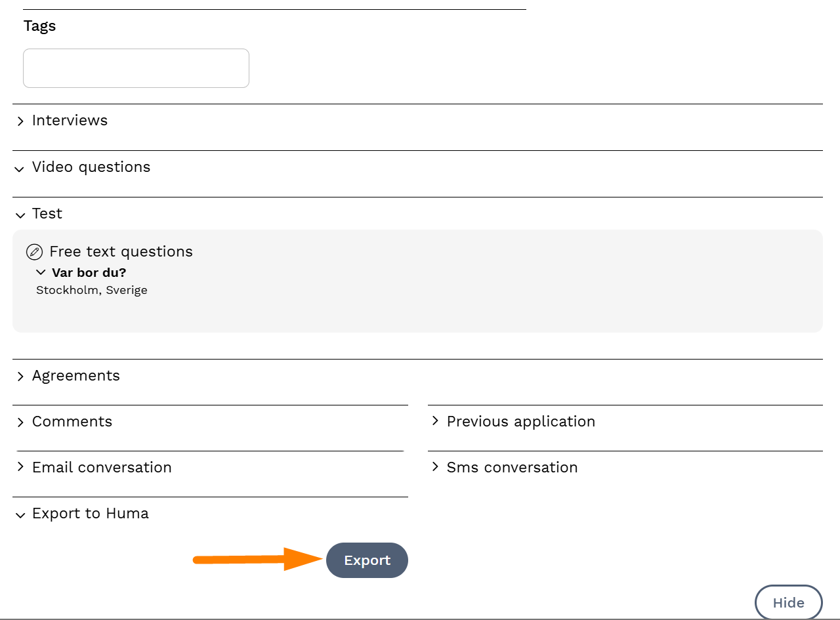Click the Interviews section title

pyautogui.click(x=70, y=121)
